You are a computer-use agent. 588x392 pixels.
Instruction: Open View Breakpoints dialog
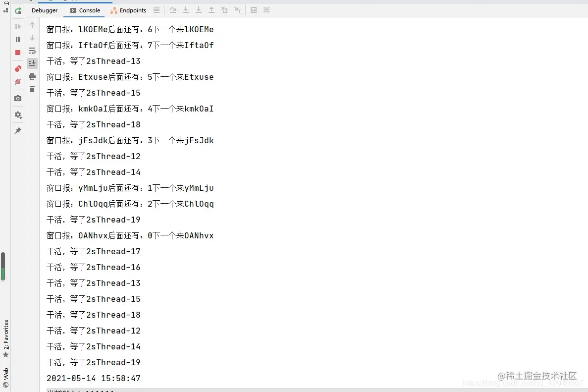coord(18,69)
